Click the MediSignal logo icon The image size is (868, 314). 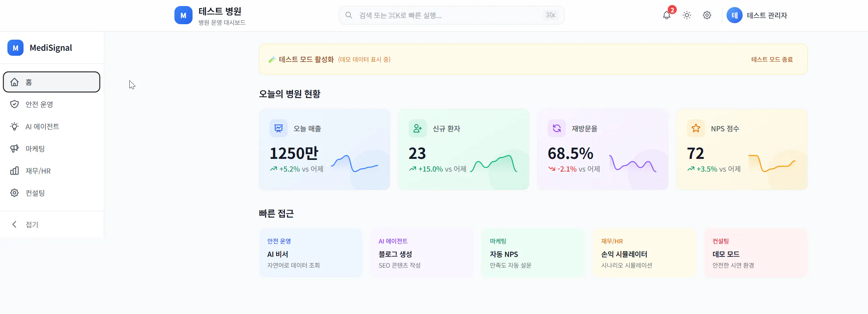15,47
